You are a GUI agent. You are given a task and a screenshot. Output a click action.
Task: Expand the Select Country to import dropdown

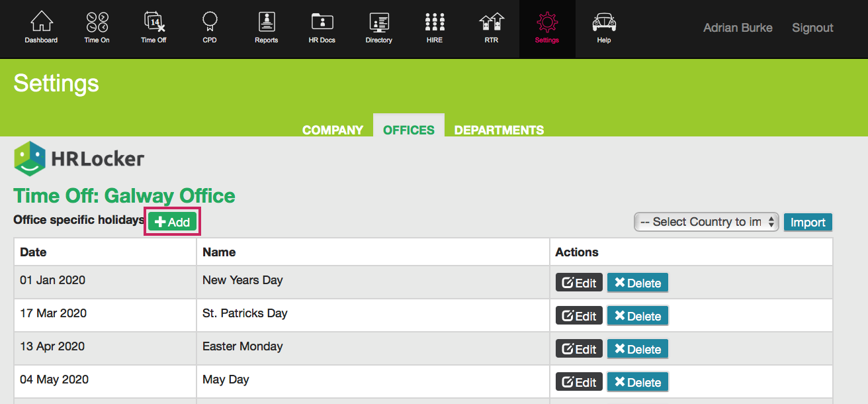click(706, 222)
